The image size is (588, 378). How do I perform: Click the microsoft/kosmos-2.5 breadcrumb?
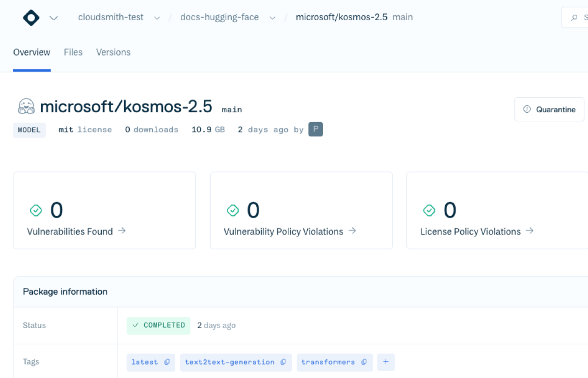(x=341, y=17)
